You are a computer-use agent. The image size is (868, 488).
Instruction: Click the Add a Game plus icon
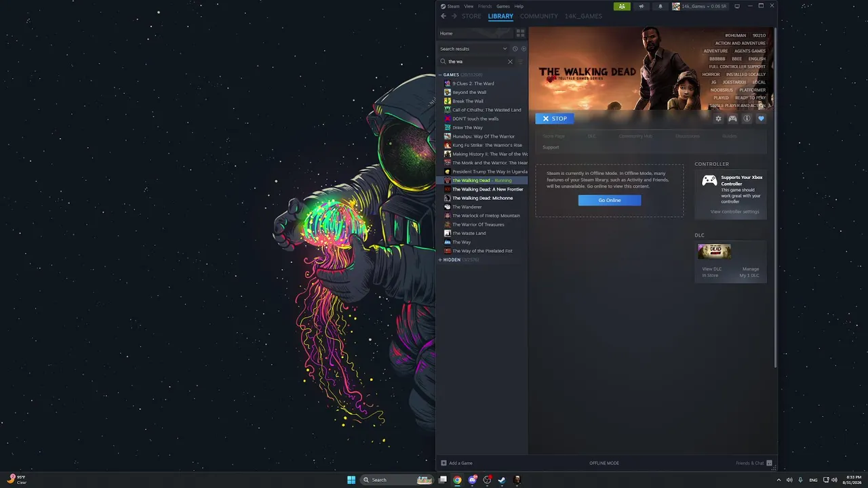[443, 463]
